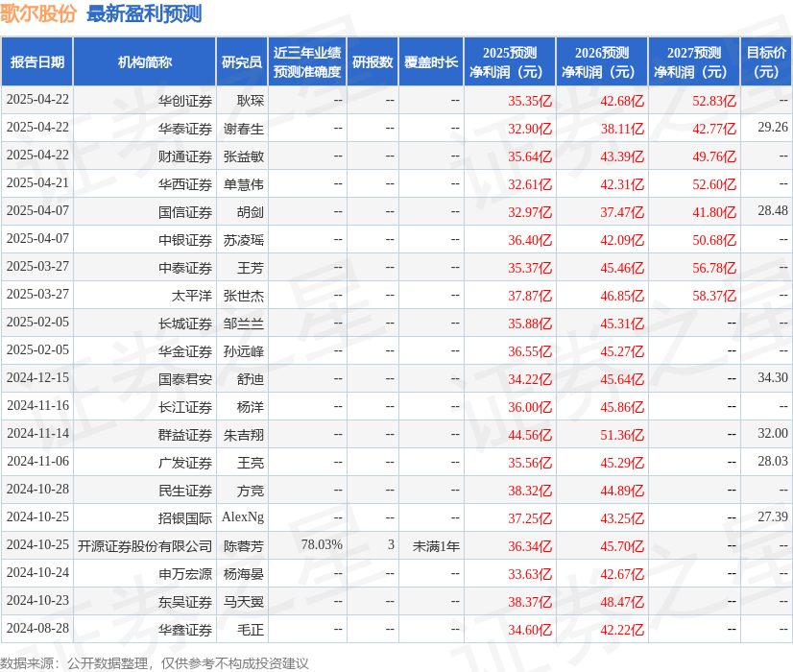Select target price 34.30 cell
Image resolution: width=793 pixels, height=672 pixels.
772,378
